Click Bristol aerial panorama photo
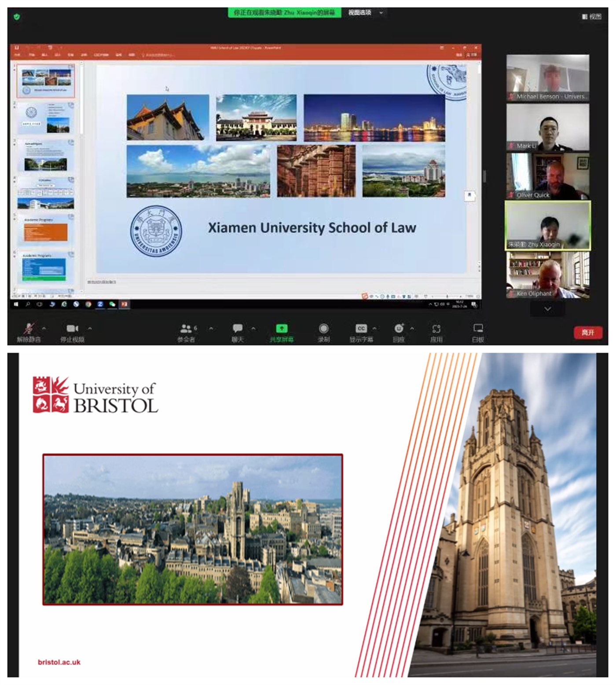 coord(193,529)
